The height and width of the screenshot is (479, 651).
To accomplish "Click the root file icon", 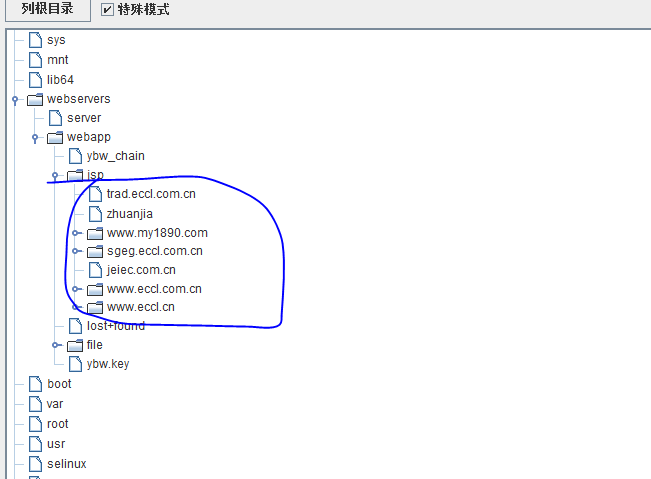I will [x=35, y=424].
